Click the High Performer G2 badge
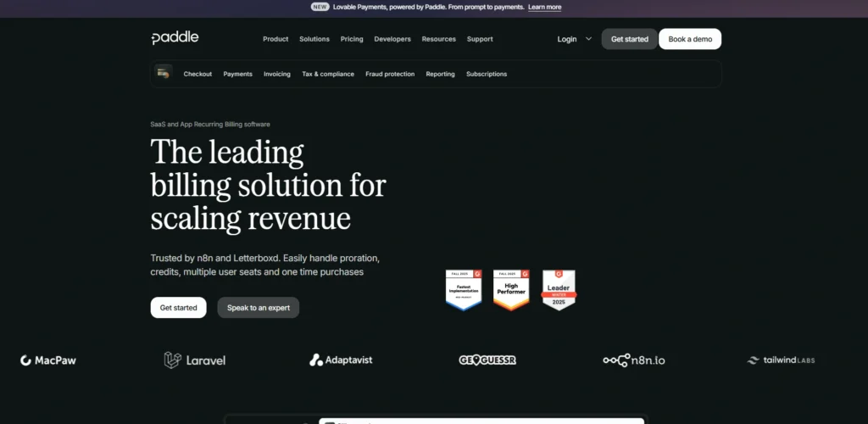Image resolution: width=868 pixels, height=424 pixels. click(x=511, y=290)
